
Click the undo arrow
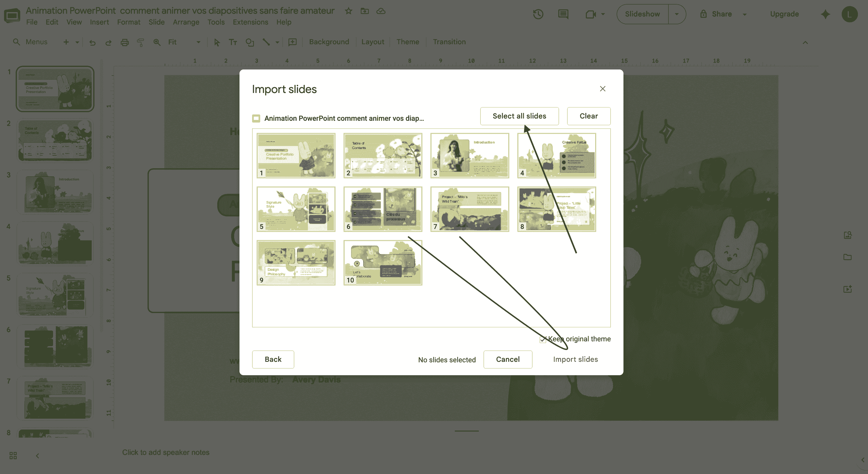[x=92, y=42]
